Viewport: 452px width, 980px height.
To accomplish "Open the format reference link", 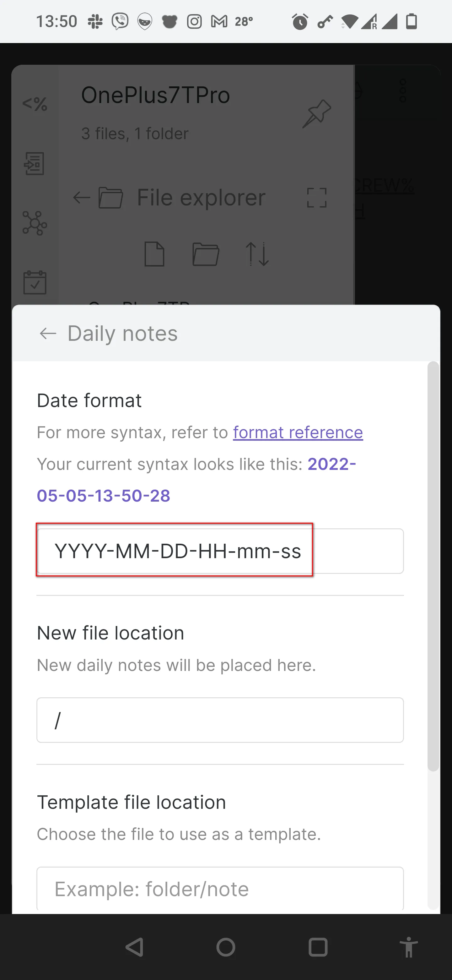I will (298, 433).
